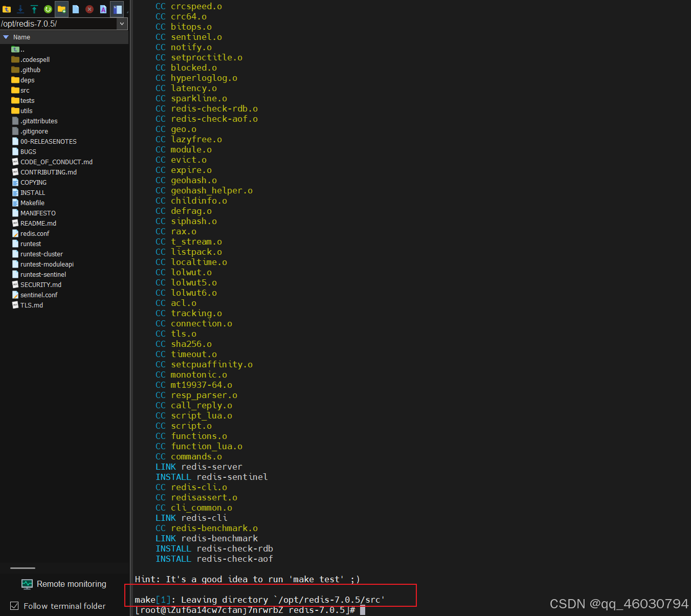Select the COPYING file
Viewport: 691px width, 616px height.
point(29,183)
